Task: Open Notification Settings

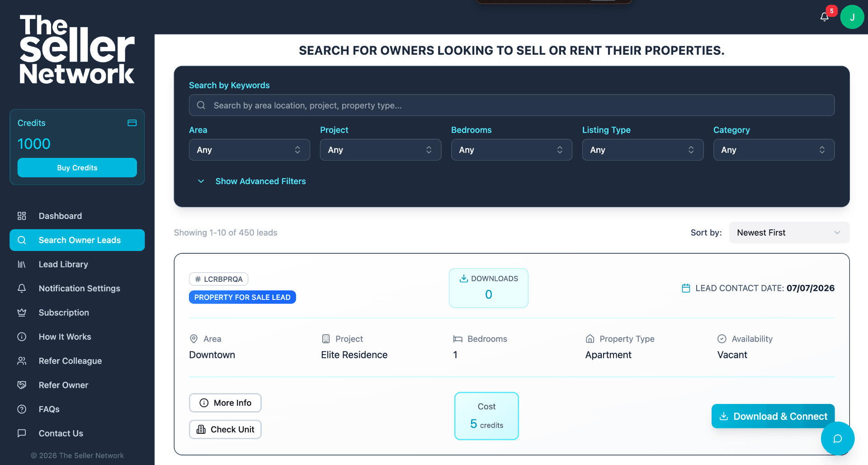Action: pyautogui.click(x=77, y=288)
